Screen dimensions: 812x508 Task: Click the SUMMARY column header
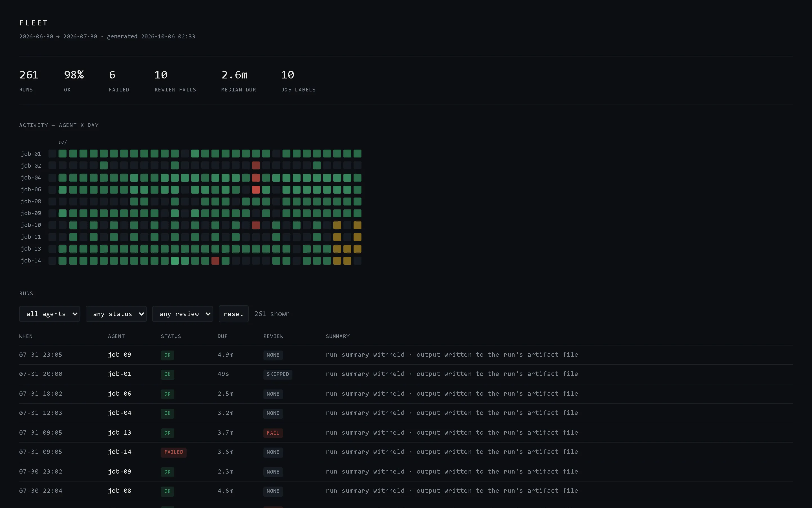(x=337, y=336)
